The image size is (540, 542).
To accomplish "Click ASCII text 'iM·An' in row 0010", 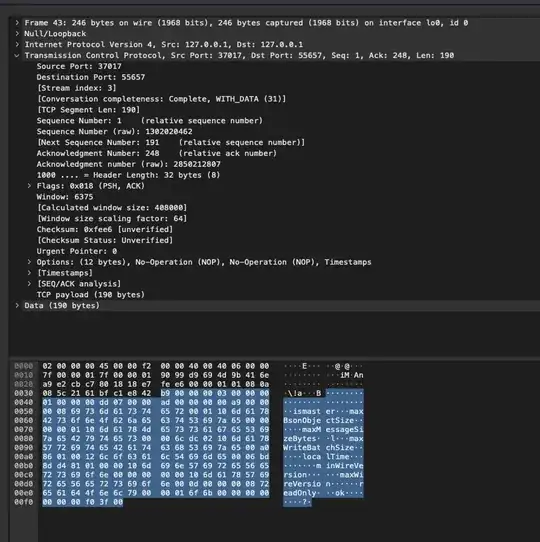I will click(x=352, y=375).
